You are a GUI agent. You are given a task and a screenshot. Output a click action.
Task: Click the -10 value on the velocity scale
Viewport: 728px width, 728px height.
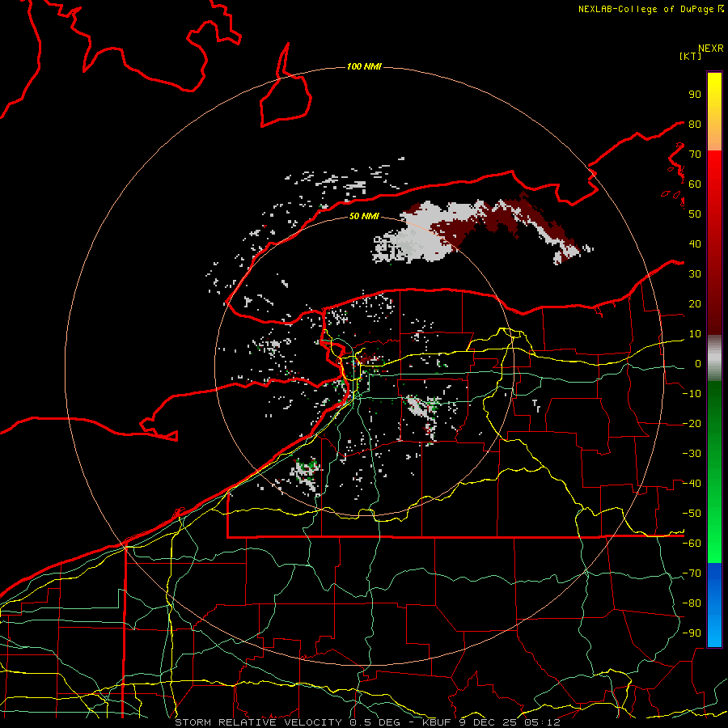(x=692, y=394)
